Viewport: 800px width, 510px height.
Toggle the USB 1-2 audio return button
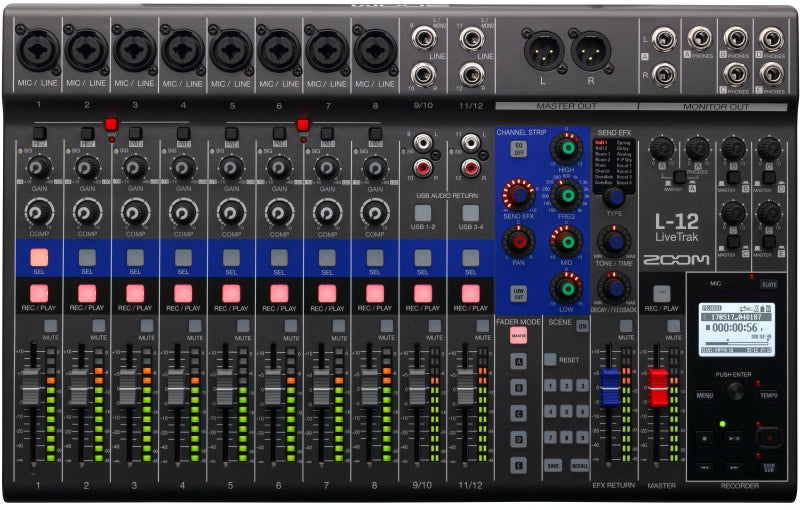(x=423, y=212)
